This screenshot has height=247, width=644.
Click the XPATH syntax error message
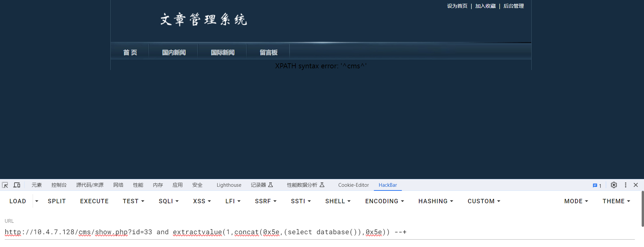click(321, 66)
